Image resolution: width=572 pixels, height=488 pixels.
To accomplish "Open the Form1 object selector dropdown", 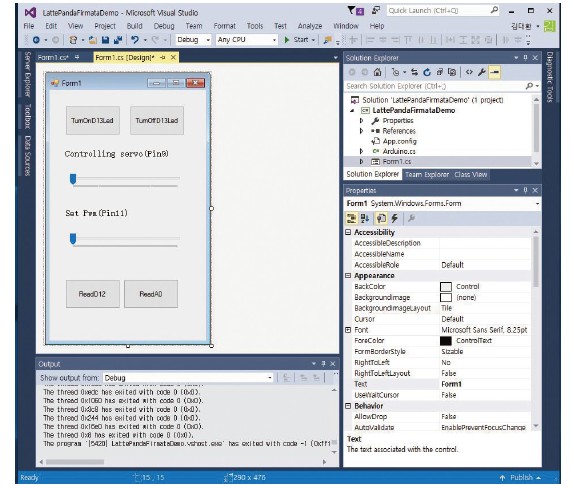I will point(537,204).
